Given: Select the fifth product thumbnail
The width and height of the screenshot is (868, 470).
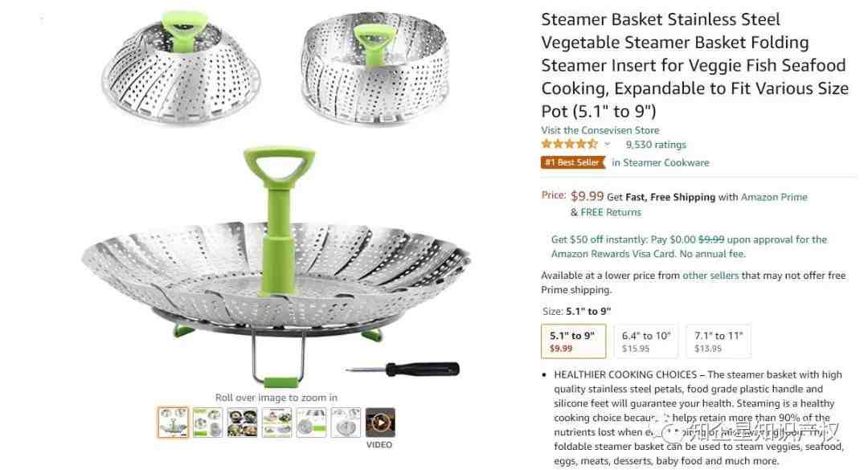Looking at the screenshot, I should (x=311, y=423).
